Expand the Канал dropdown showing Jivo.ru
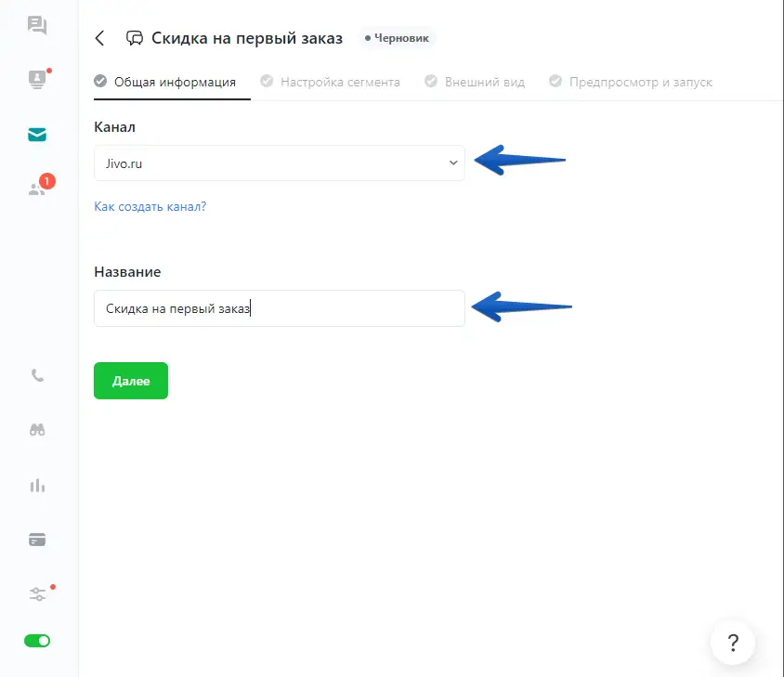Image resolution: width=784 pixels, height=677 pixels. click(x=279, y=163)
